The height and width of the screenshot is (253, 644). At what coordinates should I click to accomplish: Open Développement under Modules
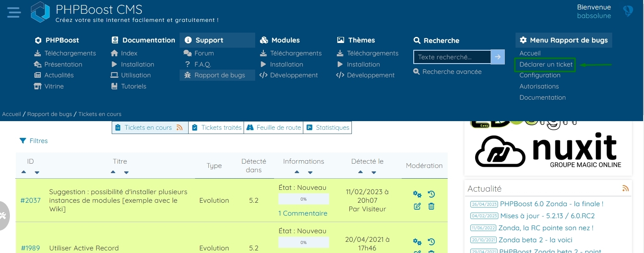coord(289,75)
